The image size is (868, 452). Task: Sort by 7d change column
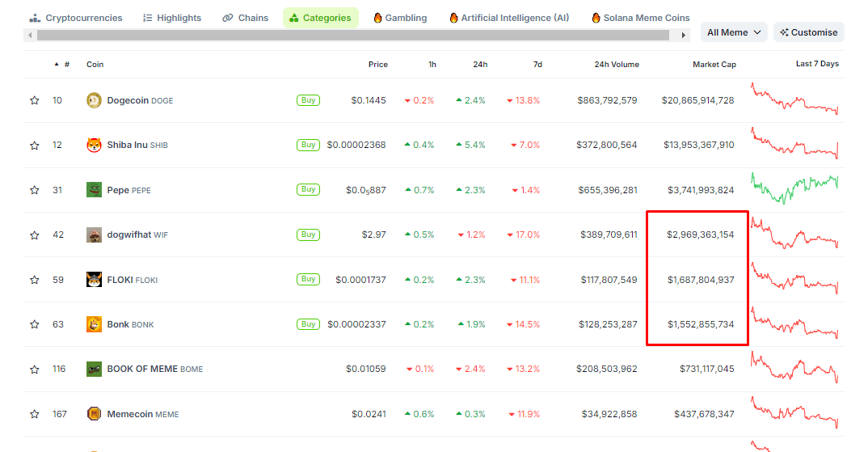pos(537,64)
